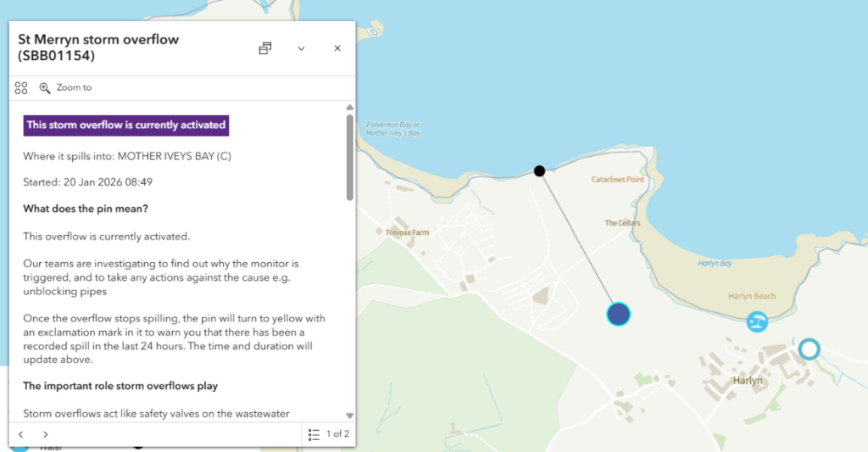Go to the previous feature arrow

21,434
